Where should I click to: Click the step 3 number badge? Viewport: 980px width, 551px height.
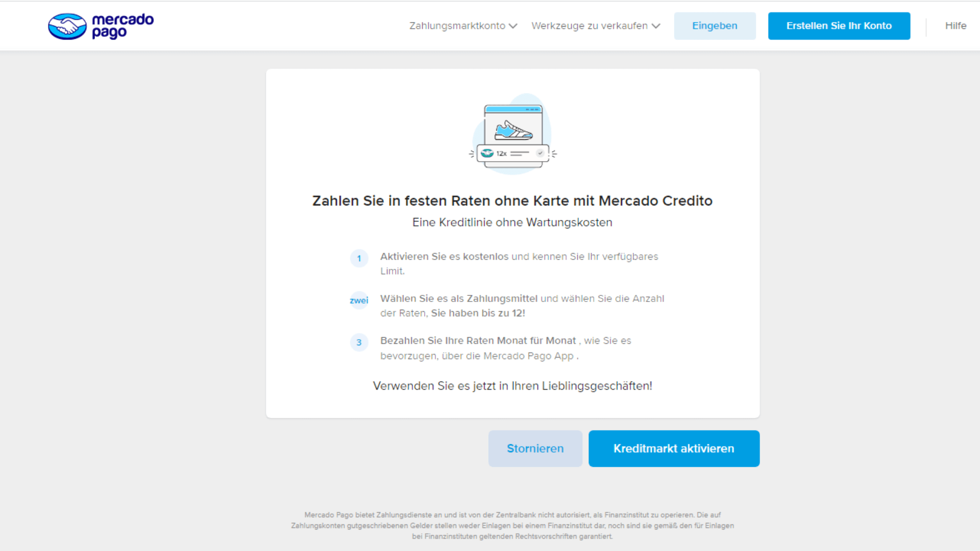[359, 342]
